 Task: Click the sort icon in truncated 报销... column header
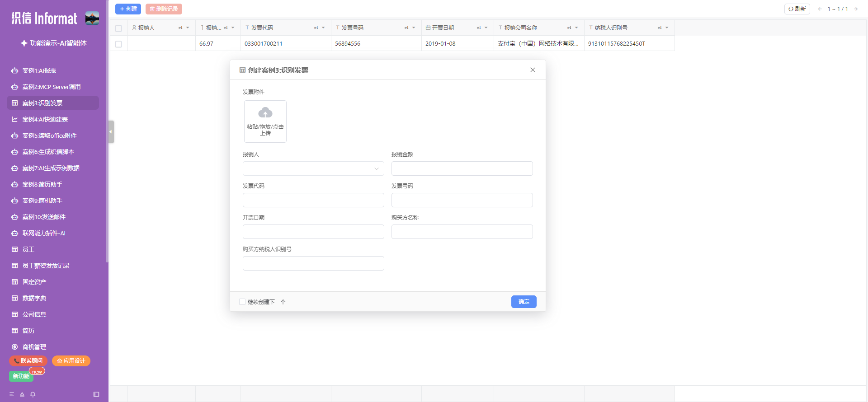(x=226, y=28)
